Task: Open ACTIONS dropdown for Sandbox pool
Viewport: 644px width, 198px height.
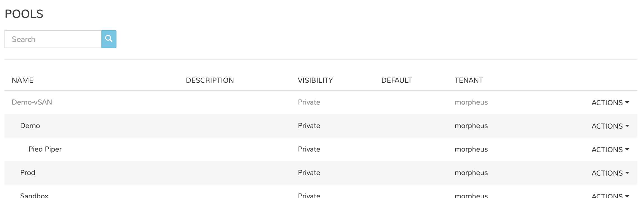Action: coord(610,195)
